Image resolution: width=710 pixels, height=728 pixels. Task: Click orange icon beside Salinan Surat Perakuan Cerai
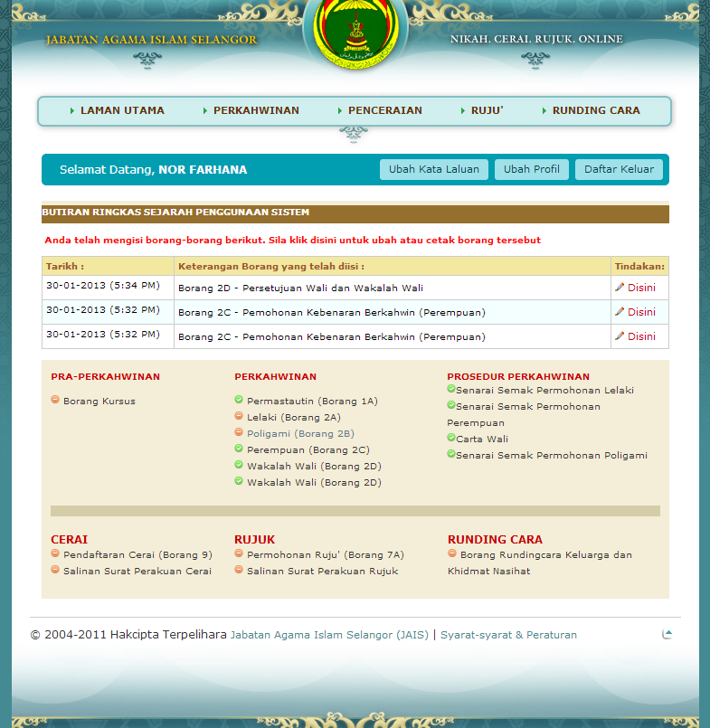point(55,569)
